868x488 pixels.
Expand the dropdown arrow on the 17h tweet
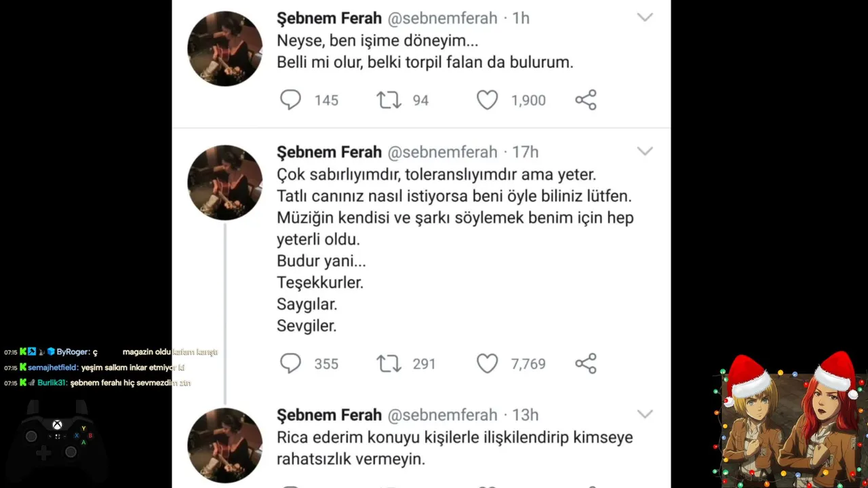click(x=645, y=151)
